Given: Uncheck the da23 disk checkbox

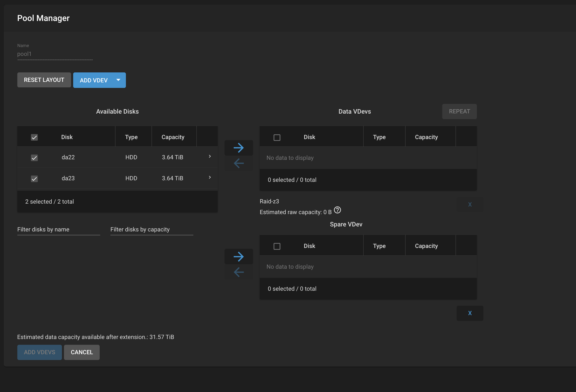Looking at the screenshot, I should pos(34,179).
